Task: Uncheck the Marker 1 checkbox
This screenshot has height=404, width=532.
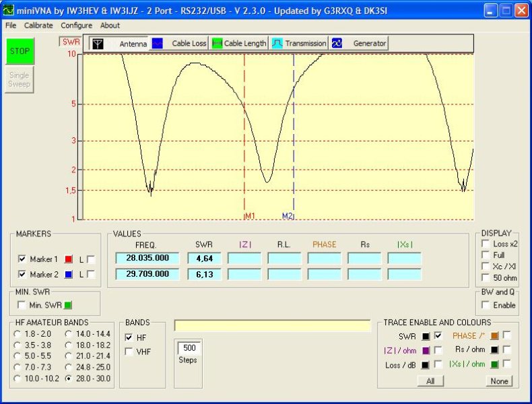Action: click(22, 259)
